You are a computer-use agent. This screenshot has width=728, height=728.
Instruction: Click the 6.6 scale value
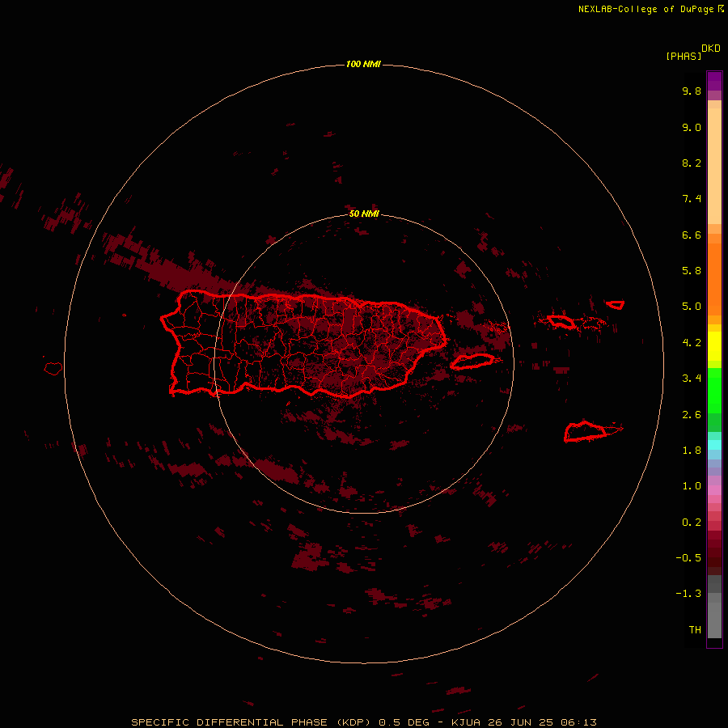[692, 235]
